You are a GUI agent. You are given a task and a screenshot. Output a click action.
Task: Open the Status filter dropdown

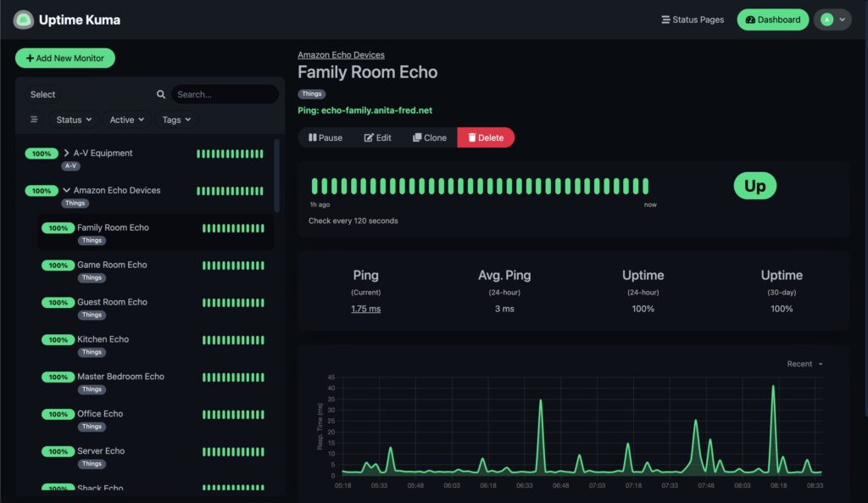click(74, 120)
